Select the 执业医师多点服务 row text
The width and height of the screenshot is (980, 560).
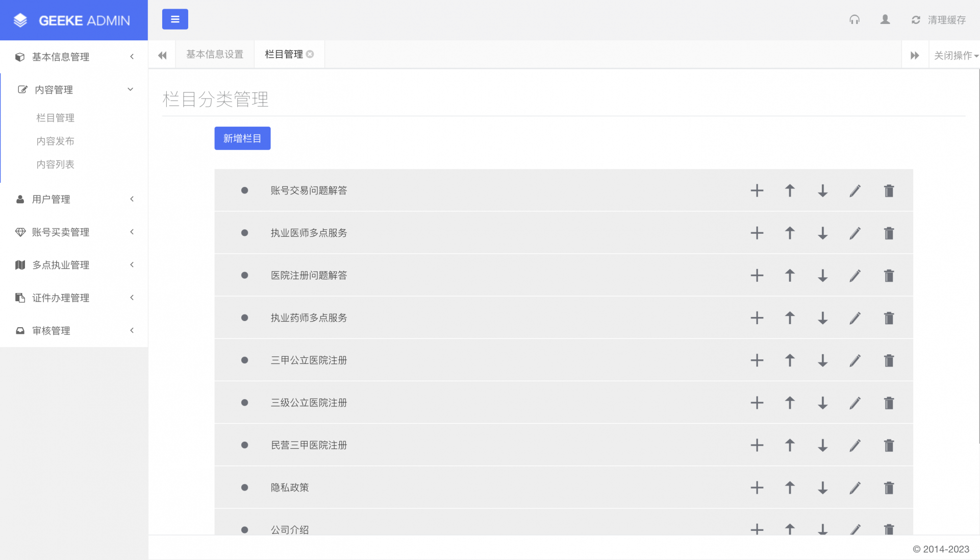coord(309,233)
